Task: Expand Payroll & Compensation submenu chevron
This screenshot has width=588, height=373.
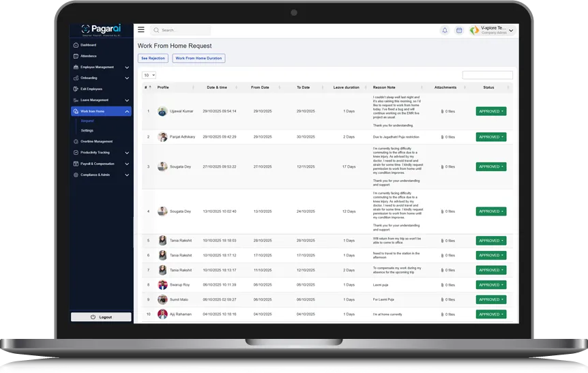Action: pos(127,164)
